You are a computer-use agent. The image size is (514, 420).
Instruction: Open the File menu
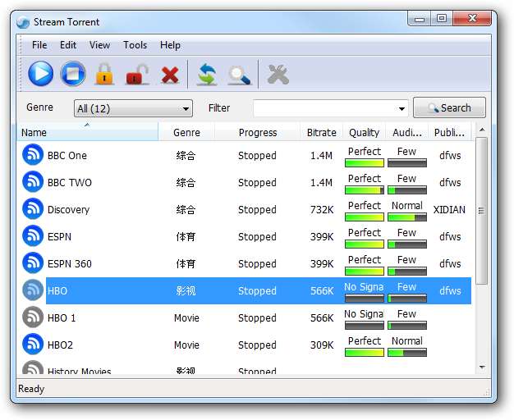[39, 45]
